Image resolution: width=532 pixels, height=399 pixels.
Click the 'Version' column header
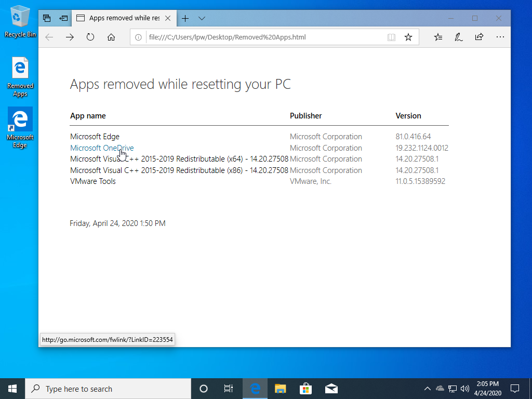coord(408,116)
